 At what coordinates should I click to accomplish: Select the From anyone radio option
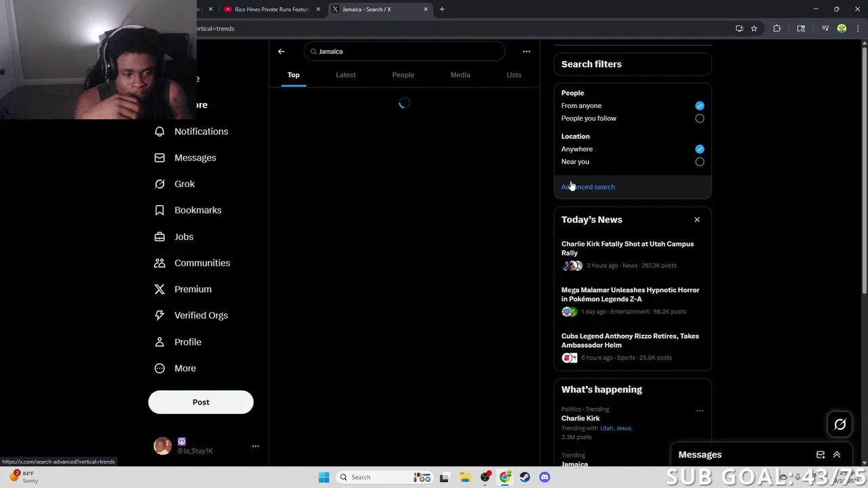point(699,106)
